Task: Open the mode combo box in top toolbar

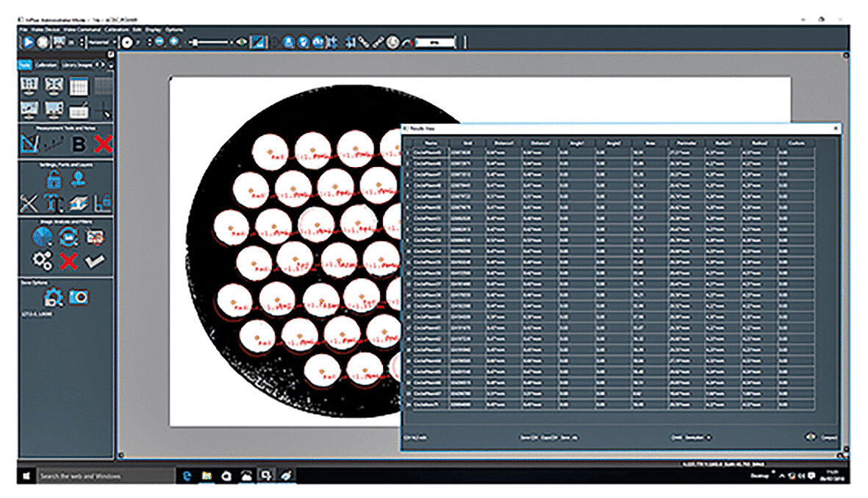Action: 102,42
